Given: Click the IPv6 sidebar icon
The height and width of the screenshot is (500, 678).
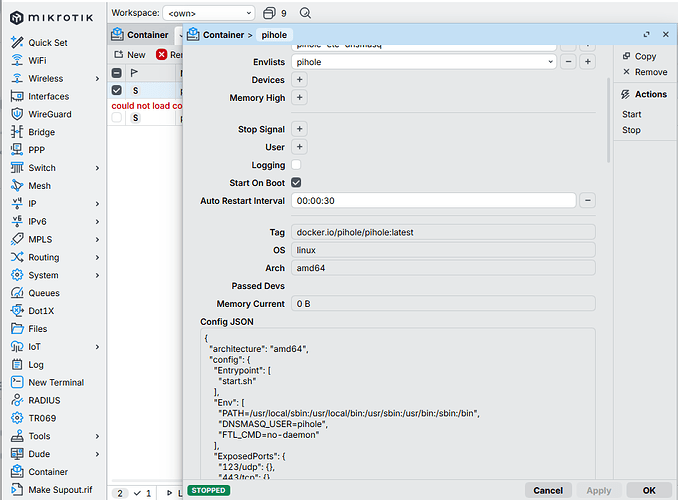Looking at the screenshot, I should point(17,221).
